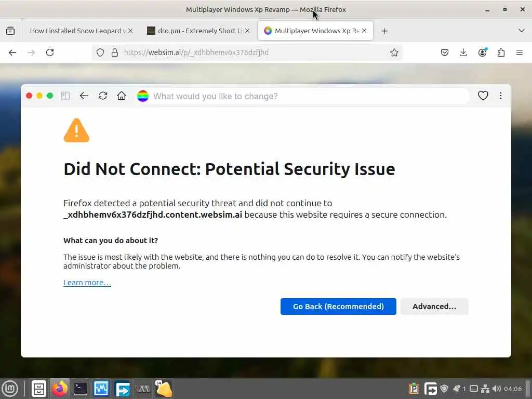Click the websim back arrow
Screen dimensions: 532x399
tap(84, 96)
